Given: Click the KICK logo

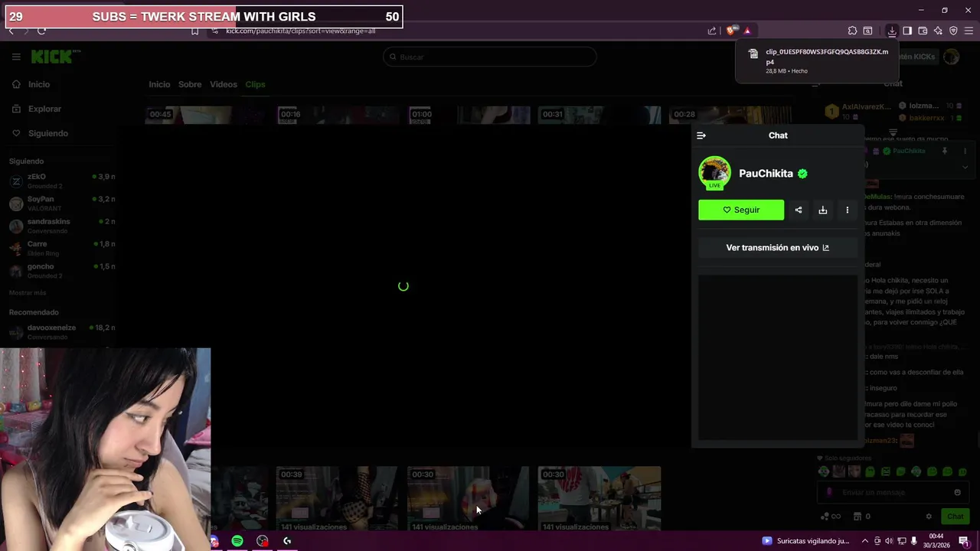Looking at the screenshot, I should click(x=55, y=57).
